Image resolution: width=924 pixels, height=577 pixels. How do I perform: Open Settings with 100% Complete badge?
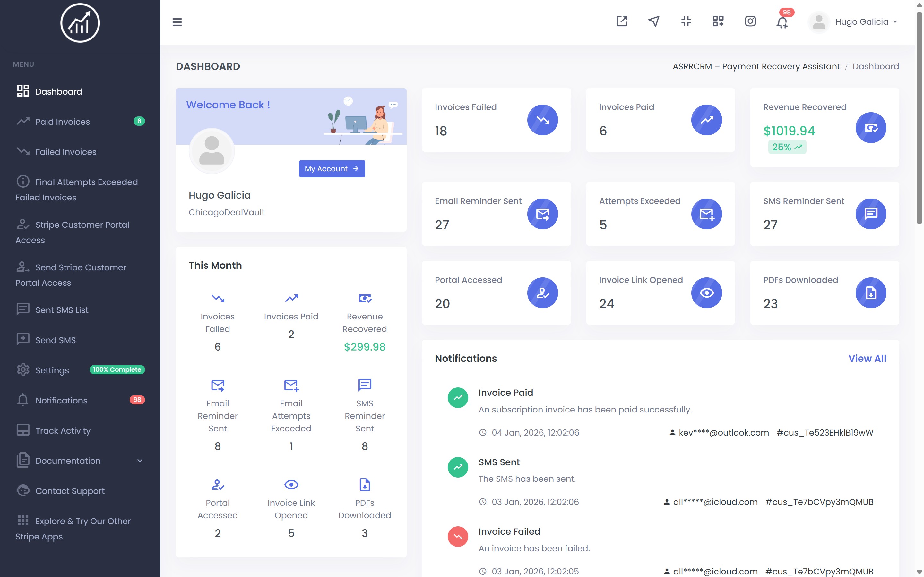pos(52,370)
